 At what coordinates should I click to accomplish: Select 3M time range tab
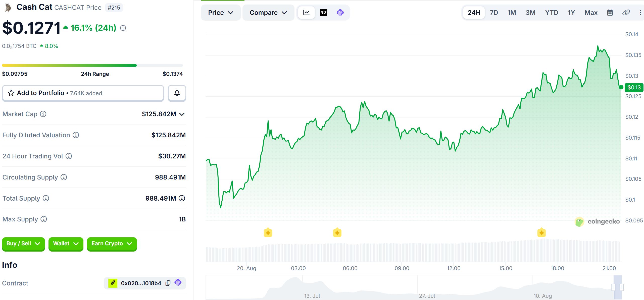pos(530,13)
